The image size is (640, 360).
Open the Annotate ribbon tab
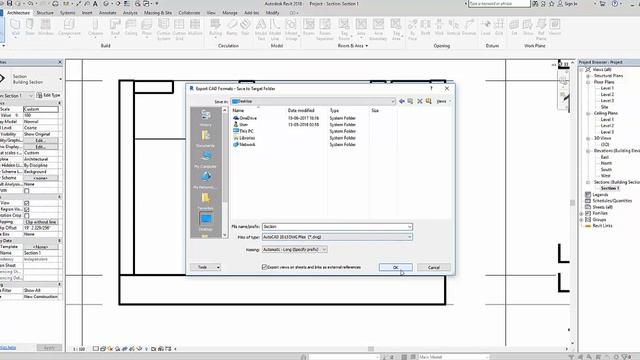click(x=108, y=13)
